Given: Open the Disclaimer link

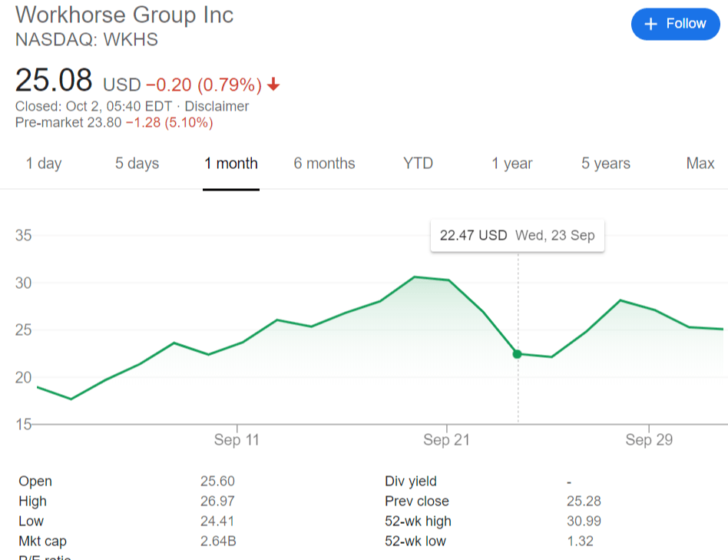Looking at the screenshot, I should (217, 106).
